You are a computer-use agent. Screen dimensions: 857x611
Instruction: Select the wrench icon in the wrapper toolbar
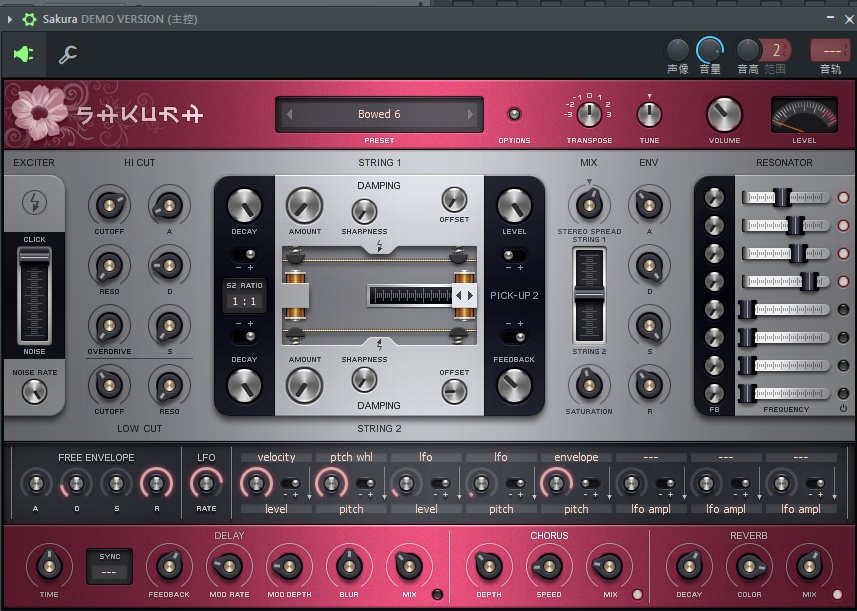[67, 54]
